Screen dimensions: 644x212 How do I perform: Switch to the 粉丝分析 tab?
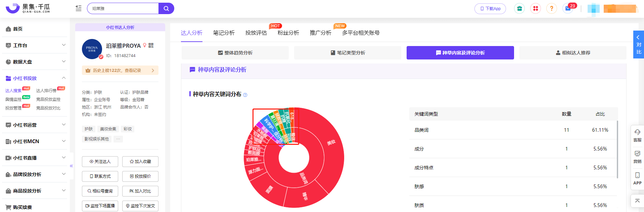(288, 33)
